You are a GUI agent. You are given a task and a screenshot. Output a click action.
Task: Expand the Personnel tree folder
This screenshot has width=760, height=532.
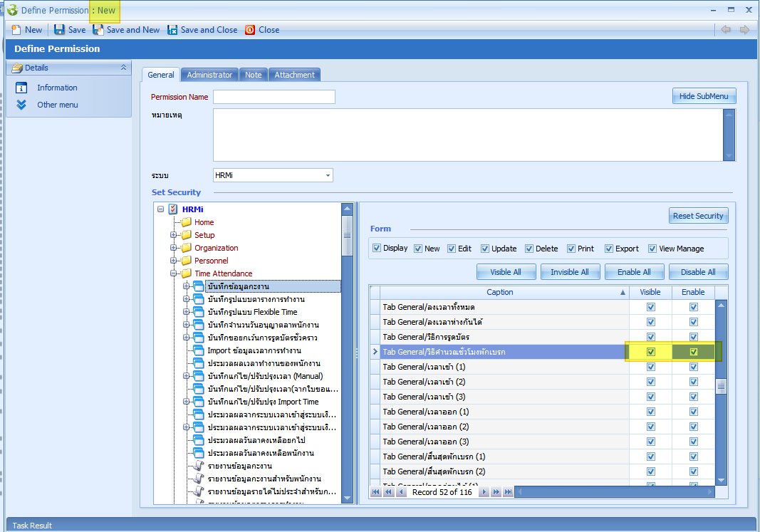[173, 261]
